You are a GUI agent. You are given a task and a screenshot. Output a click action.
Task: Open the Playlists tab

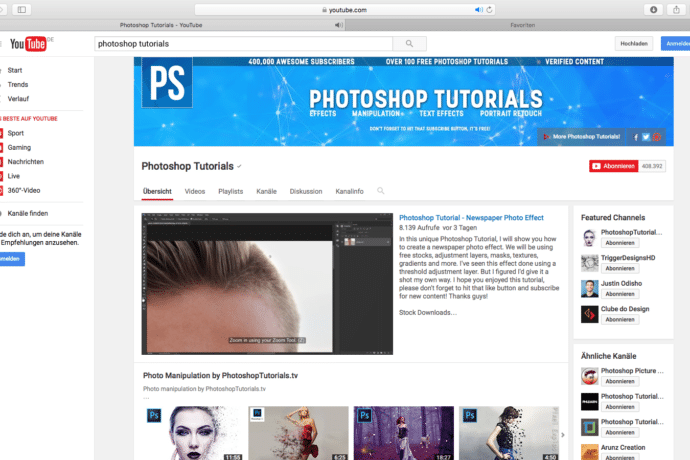(231, 191)
